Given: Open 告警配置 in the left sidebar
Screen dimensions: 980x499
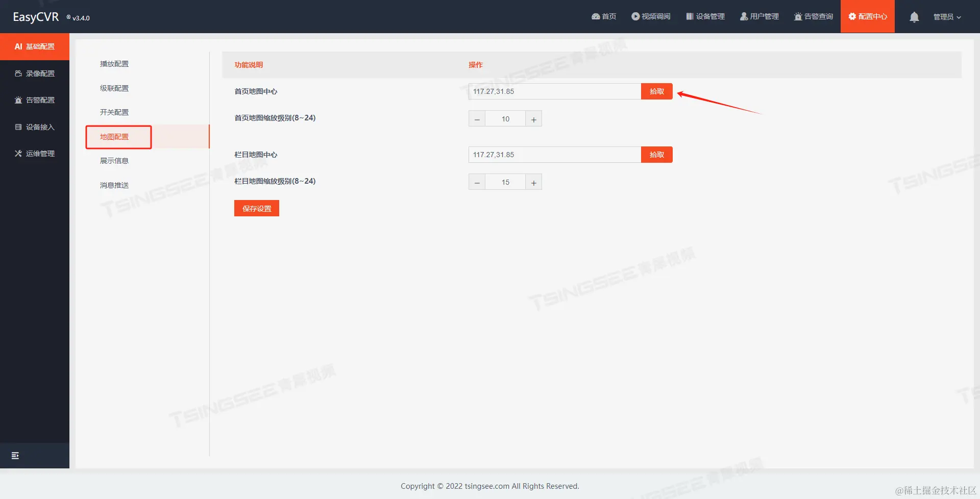Looking at the screenshot, I should click(35, 100).
